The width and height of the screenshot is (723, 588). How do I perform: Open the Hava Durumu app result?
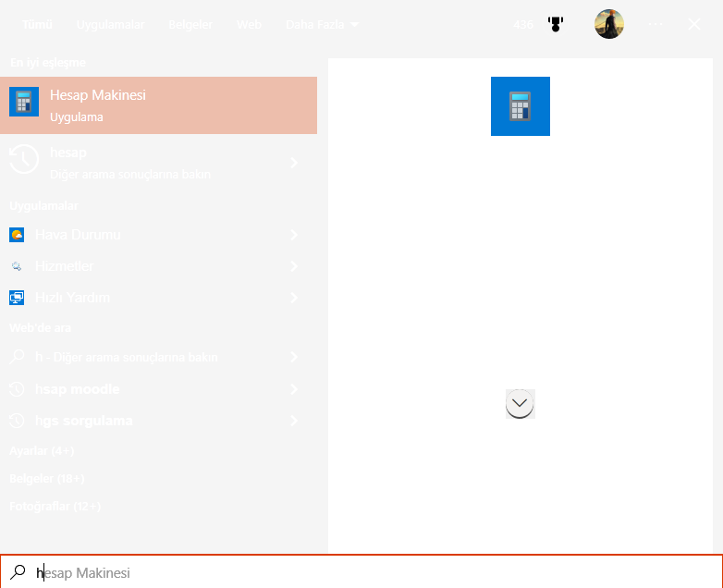tap(158, 235)
